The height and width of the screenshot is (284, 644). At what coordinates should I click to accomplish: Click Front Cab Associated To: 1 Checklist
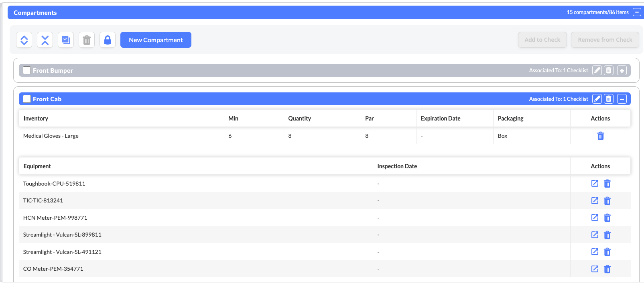[x=559, y=99]
